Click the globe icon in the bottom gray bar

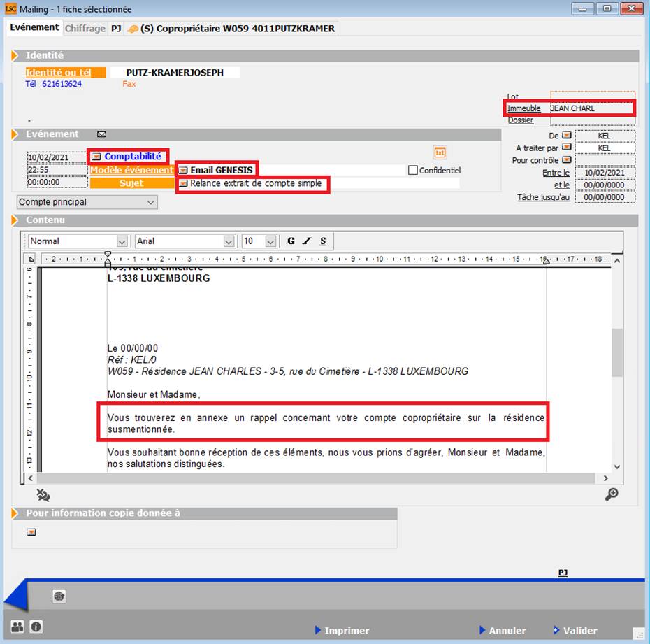[59, 596]
